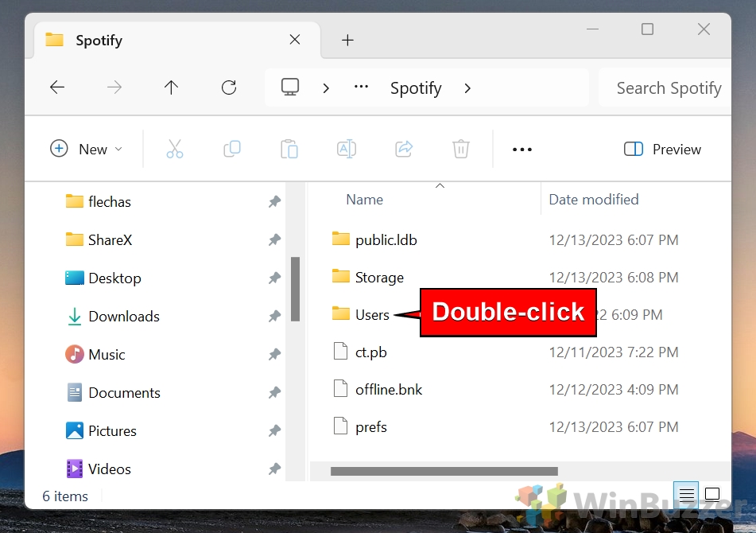Show hidden breadcrumb path ellipsis
The width and height of the screenshot is (756, 533).
[x=361, y=88]
